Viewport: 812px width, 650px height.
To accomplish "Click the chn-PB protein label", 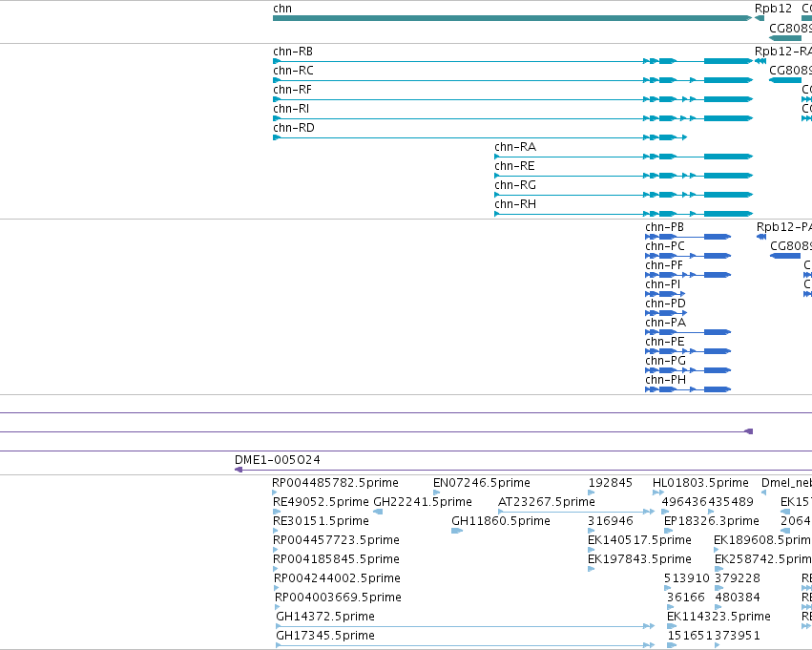I will (x=664, y=227).
